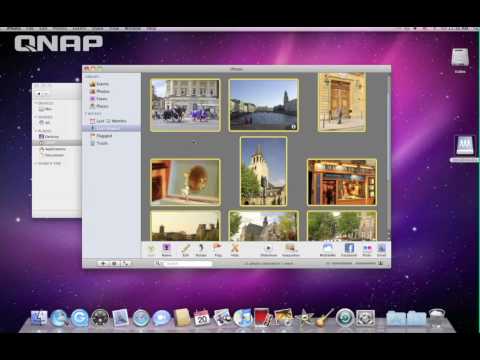Click the iPhoto search field

tap(187, 263)
